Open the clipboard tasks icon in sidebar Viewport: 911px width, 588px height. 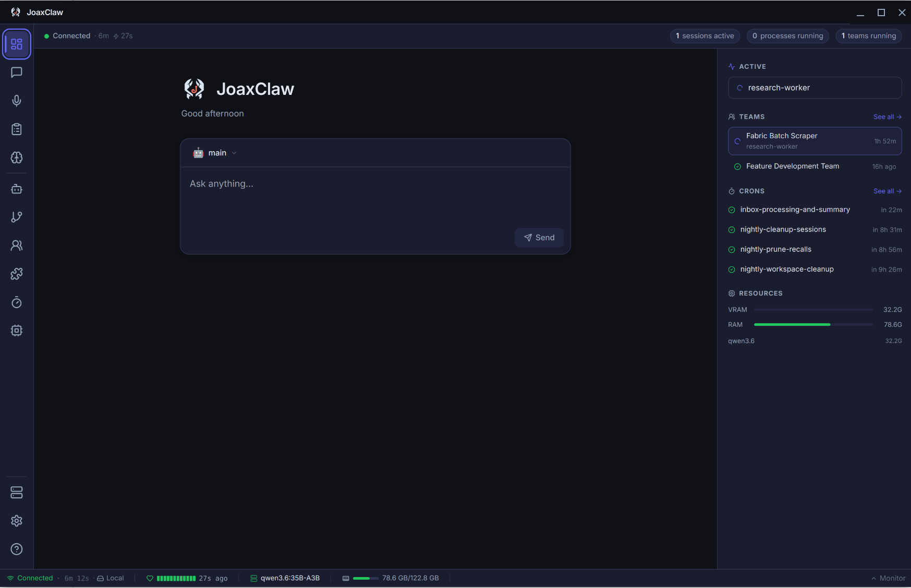point(17,129)
